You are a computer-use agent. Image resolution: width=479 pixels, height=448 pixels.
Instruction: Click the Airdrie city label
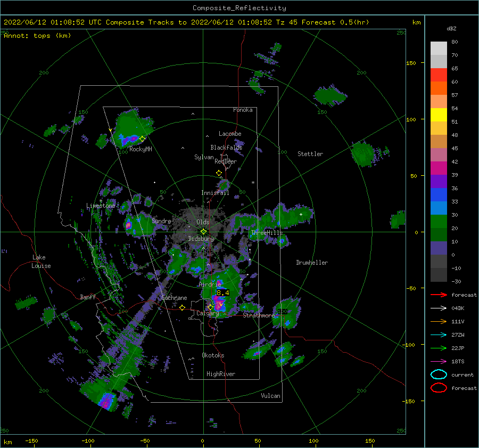click(x=210, y=284)
